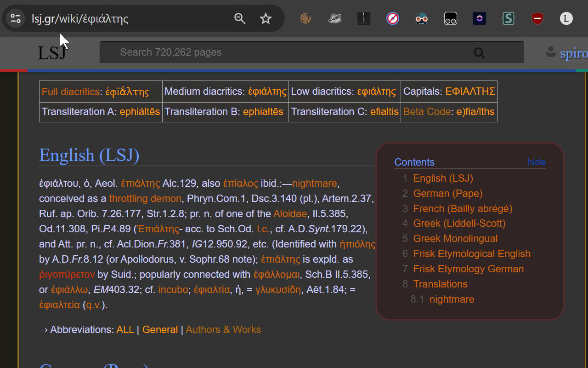Open the cookie manager extension
The image size is (588, 368).
pyautogui.click(x=305, y=18)
